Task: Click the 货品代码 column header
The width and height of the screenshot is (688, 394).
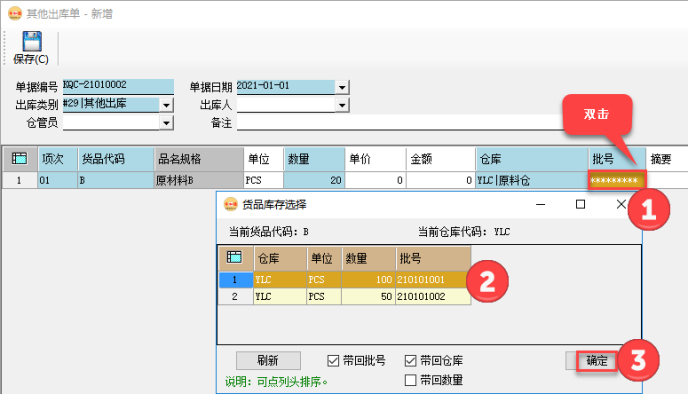Action: click(x=116, y=159)
